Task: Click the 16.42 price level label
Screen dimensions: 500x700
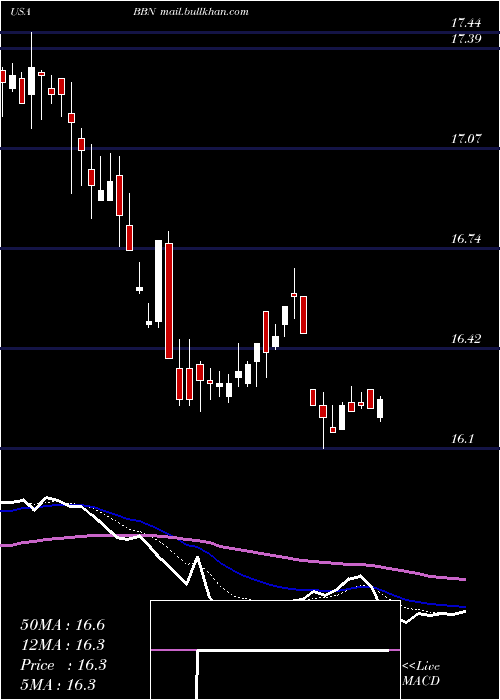Action: [466, 339]
